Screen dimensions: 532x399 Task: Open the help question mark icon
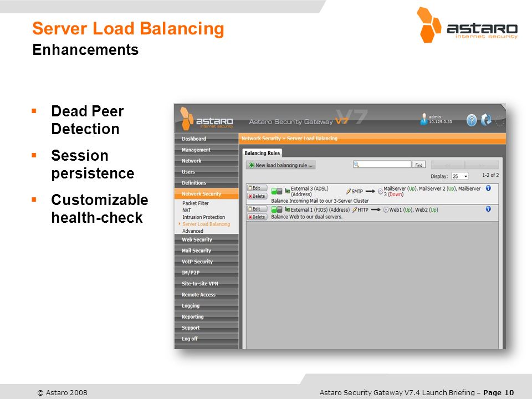pyautogui.click(x=471, y=120)
